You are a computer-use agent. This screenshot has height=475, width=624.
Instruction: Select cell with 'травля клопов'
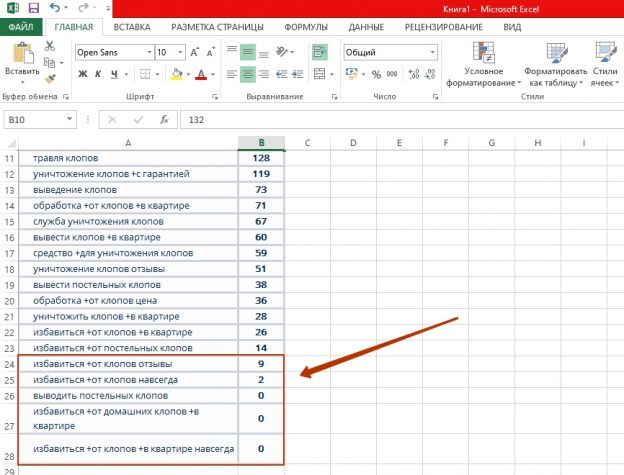[128, 158]
